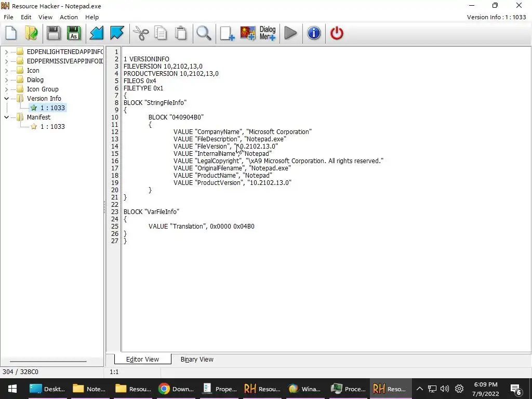Collapse the Version Info node
The height and width of the screenshot is (399, 532).
[x=6, y=98]
